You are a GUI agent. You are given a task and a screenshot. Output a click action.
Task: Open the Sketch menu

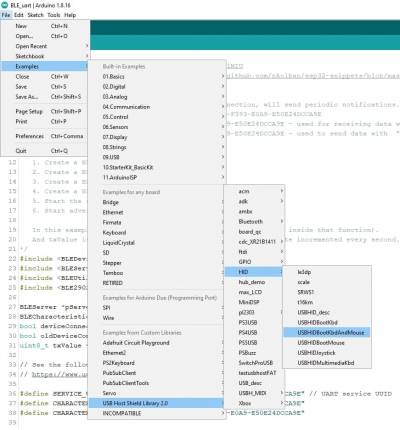click(35, 15)
